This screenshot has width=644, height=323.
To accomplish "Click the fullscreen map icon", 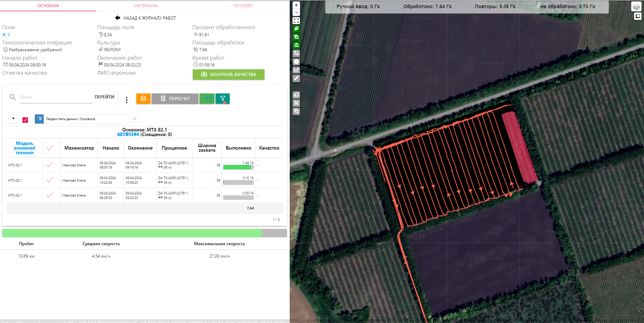I will pyautogui.click(x=296, y=21).
